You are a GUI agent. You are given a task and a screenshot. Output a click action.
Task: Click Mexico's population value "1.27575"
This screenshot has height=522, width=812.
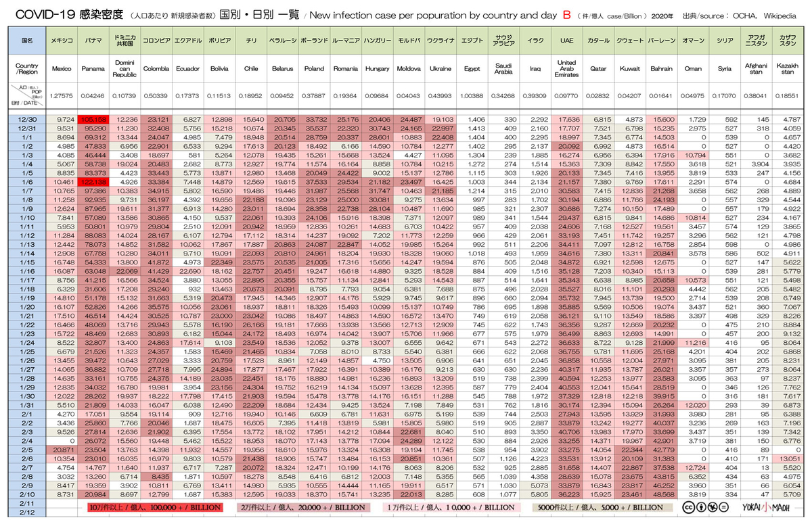pyautogui.click(x=62, y=95)
